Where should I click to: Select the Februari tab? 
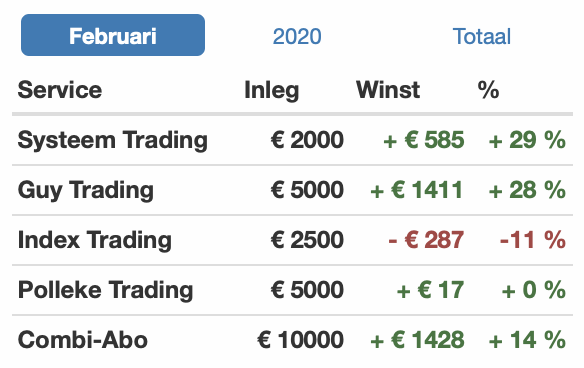tap(113, 35)
